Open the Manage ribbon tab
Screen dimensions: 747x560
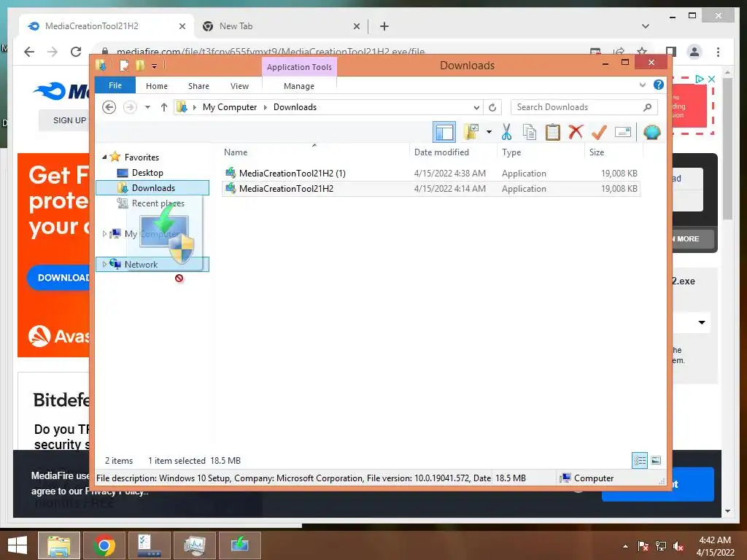pos(298,86)
